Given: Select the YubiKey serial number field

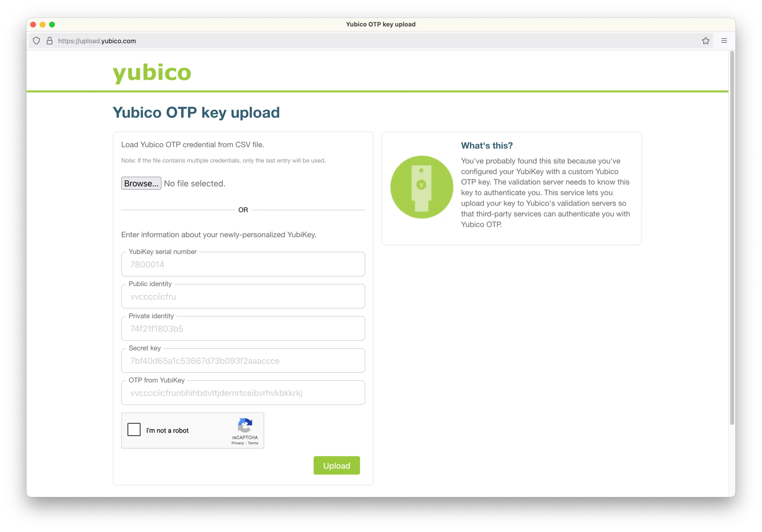Looking at the screenshot, I should pos(243,264).
